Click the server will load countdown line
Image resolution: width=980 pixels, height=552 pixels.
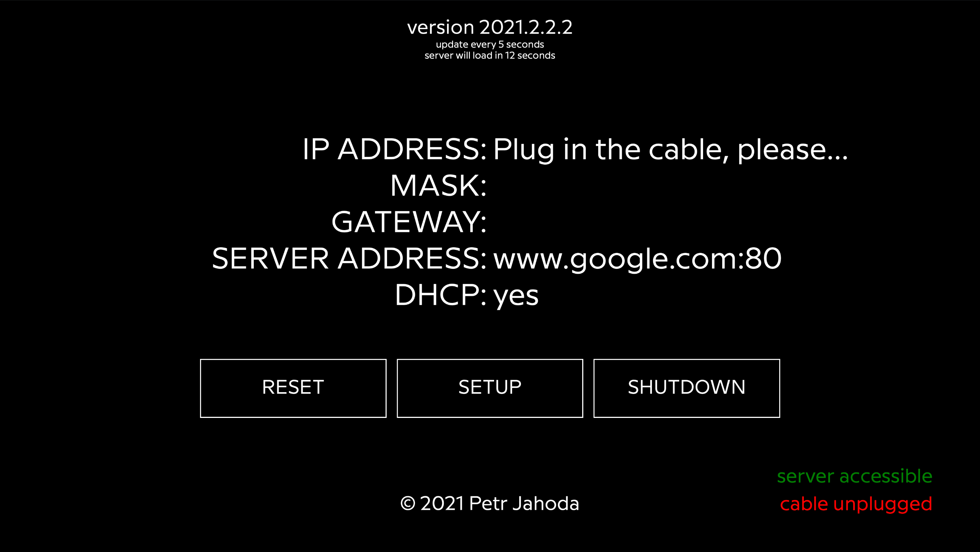point(490,56)
